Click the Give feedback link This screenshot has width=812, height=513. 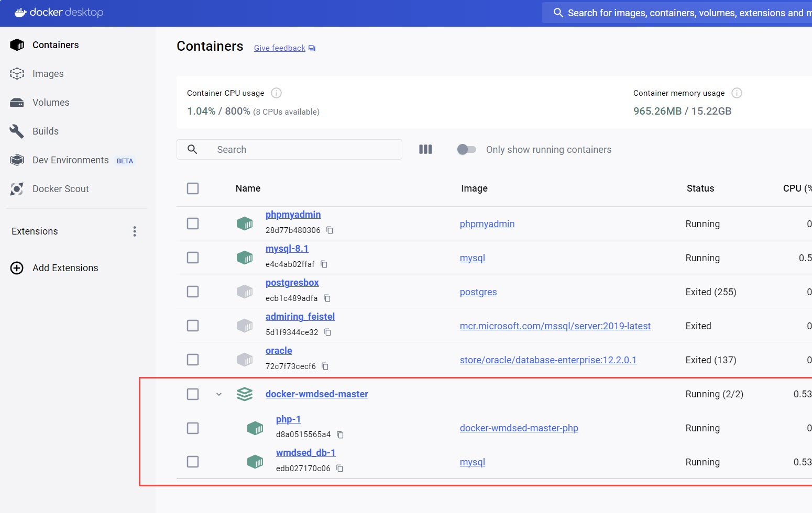pyautogui.click(x=280, y=48)
